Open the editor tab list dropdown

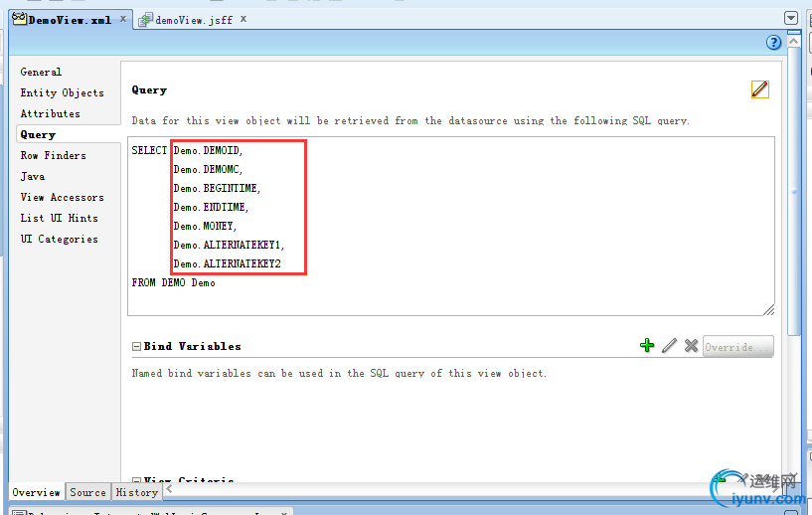point(791,19)
